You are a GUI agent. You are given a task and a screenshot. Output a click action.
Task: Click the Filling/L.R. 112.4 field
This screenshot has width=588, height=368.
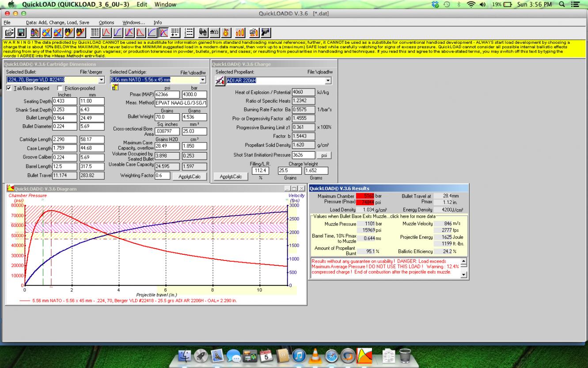click(261, 171)
